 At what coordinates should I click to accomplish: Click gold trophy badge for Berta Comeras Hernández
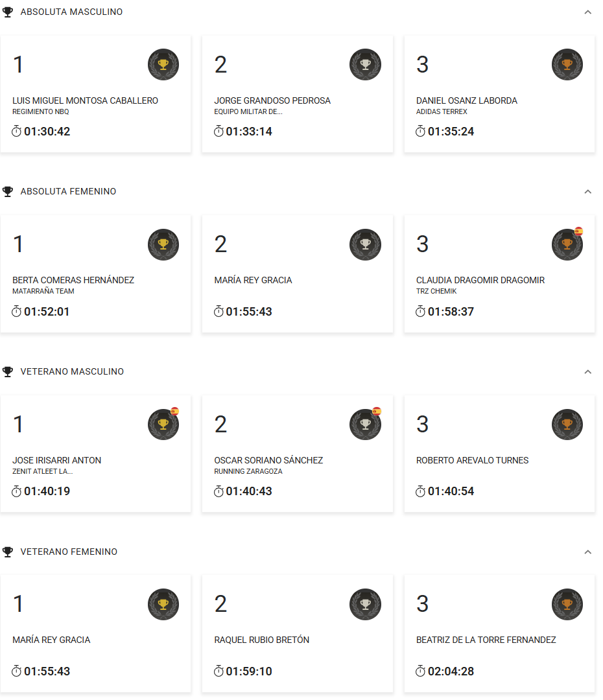(x=163, y=244)
